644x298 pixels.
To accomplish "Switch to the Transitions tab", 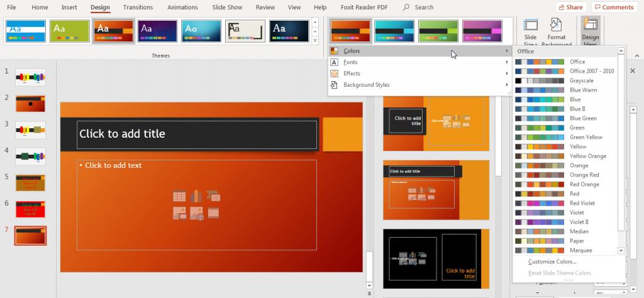I will pos(137,8).
